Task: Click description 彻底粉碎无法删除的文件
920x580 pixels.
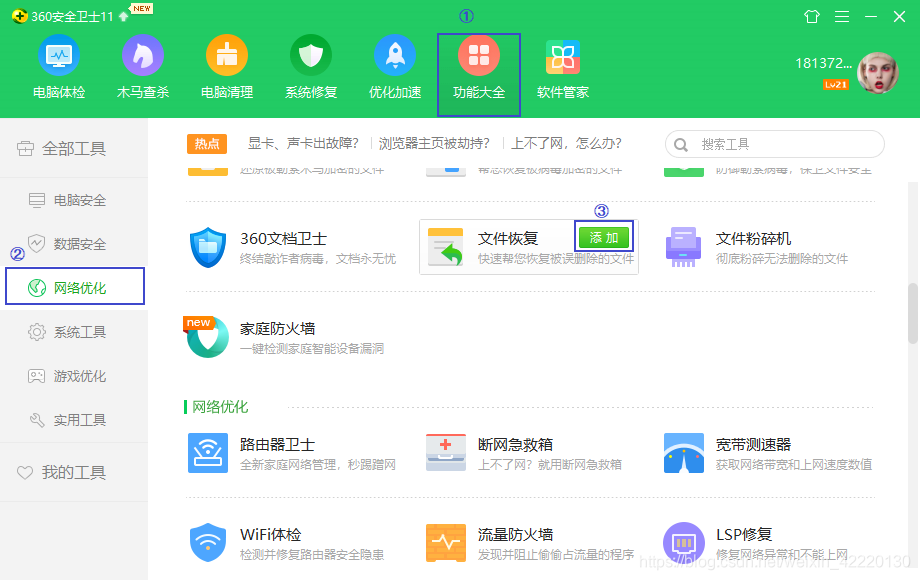Action: tap(782, 259)
